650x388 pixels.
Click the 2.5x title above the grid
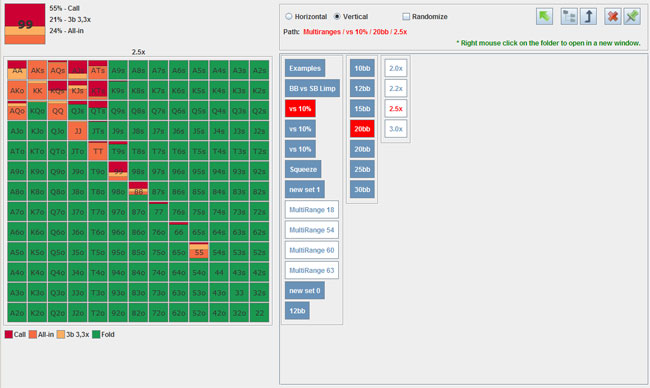pos(138,52)
